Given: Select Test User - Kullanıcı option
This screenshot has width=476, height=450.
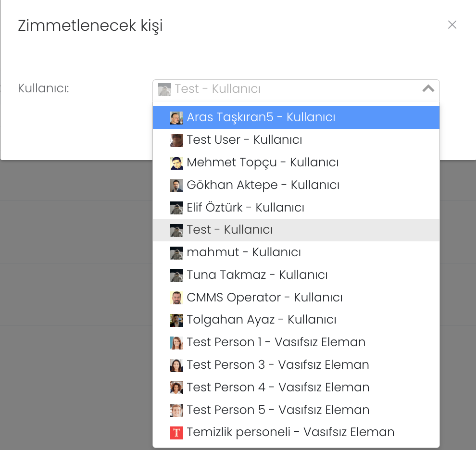Looking at the screenshot, I should pyautogui.click(x=244, y=140).
